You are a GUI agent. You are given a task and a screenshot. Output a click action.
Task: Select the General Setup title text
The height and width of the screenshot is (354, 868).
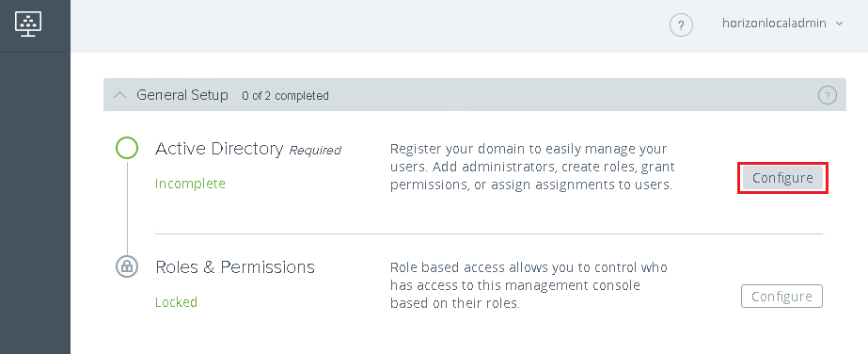[182, 95]
